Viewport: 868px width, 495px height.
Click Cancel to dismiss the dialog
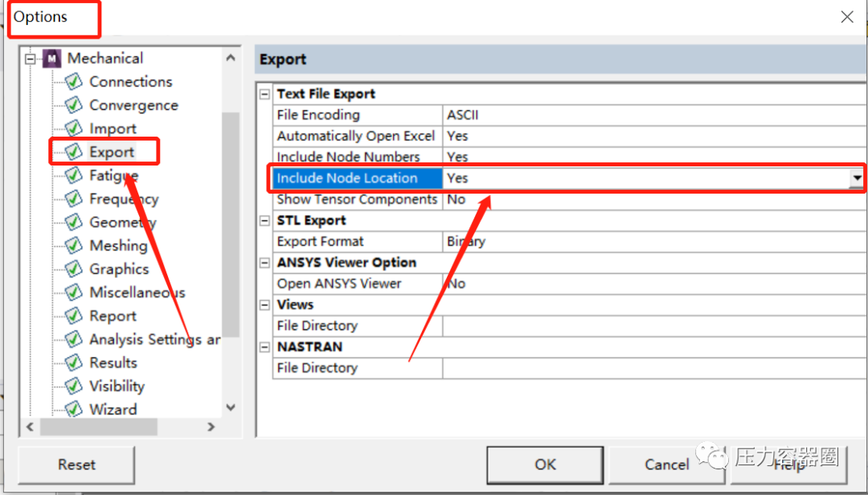(x=667, y=464)
